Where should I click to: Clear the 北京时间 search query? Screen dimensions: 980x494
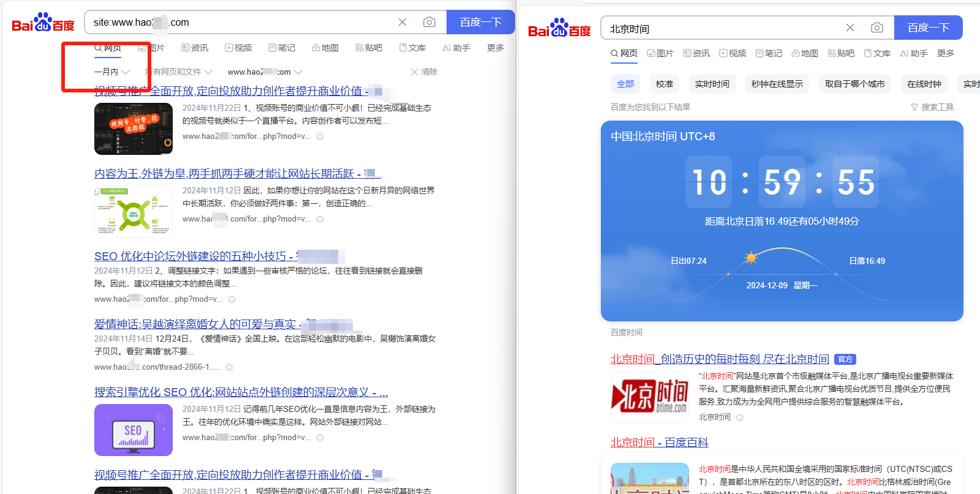point(850,28)
